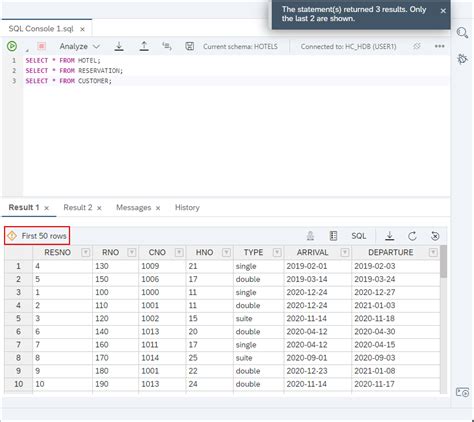Click editor line number 2

[x=14, y=71]
